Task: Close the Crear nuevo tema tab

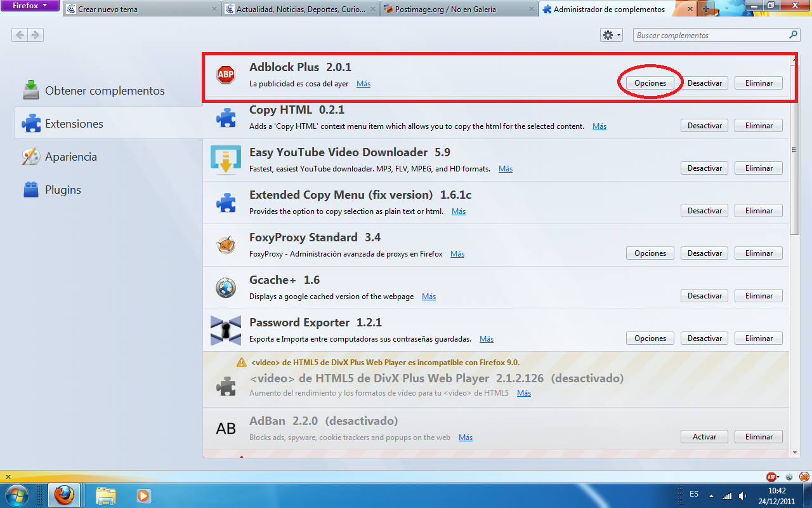Action: click(213, 10)
